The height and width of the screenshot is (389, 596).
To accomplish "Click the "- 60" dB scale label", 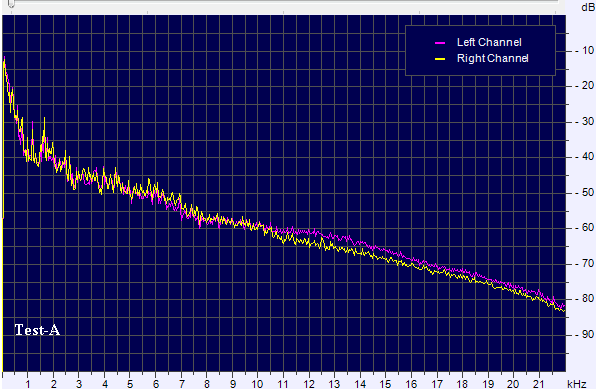I will 585,227.
